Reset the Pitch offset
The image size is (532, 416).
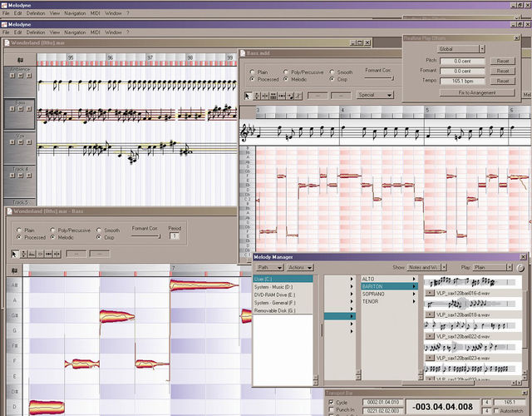tap(503, 61)
